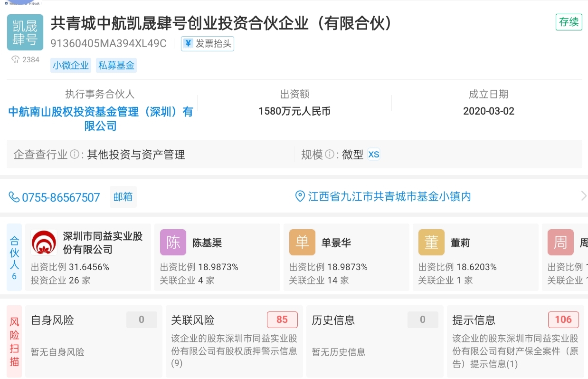Click the XS scale badge

tap(374, 155)
